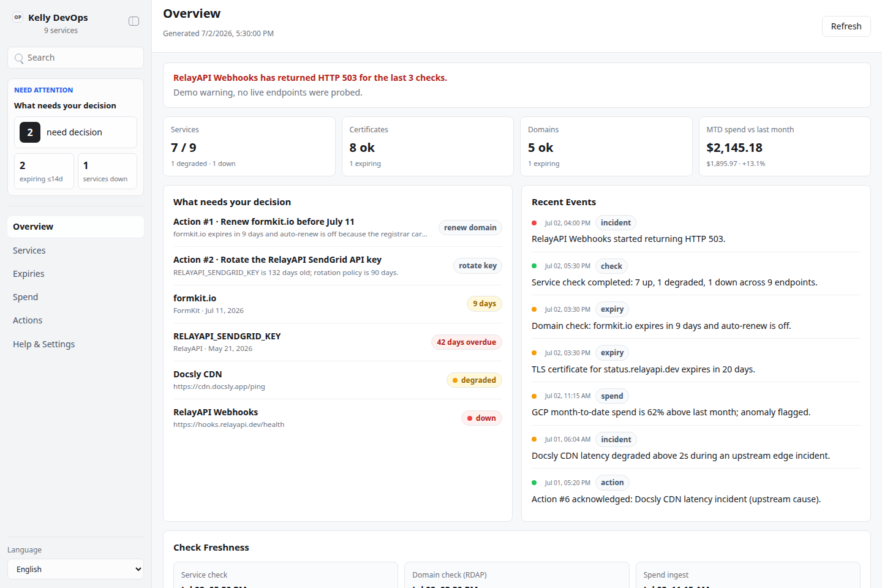The height and width of the screenshot is (588, 882).
Task: Click green dot beside Jul 02 05:30 PM event
Action: click(534, 266)
